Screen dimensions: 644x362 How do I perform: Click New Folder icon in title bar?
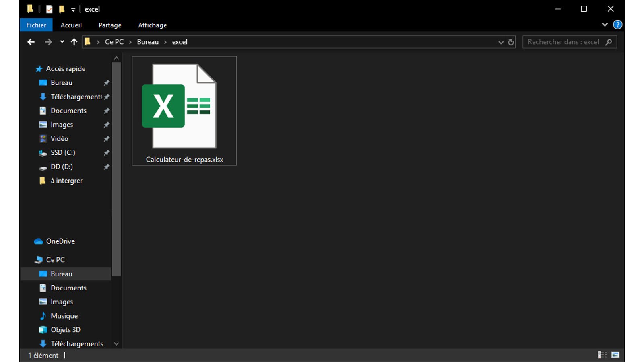(62, 9)
